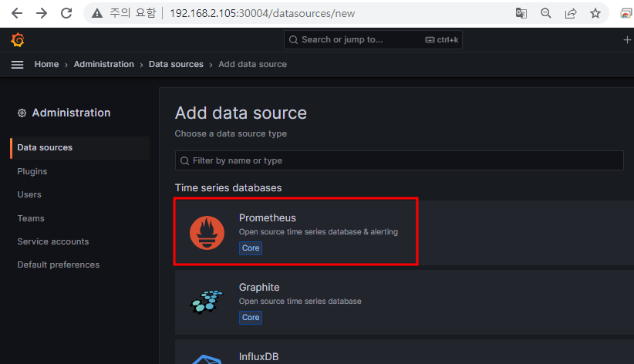The height and width of the screenshot is (364, 634).
Task: Click the Add data source page title
Action: click(241, 113)
